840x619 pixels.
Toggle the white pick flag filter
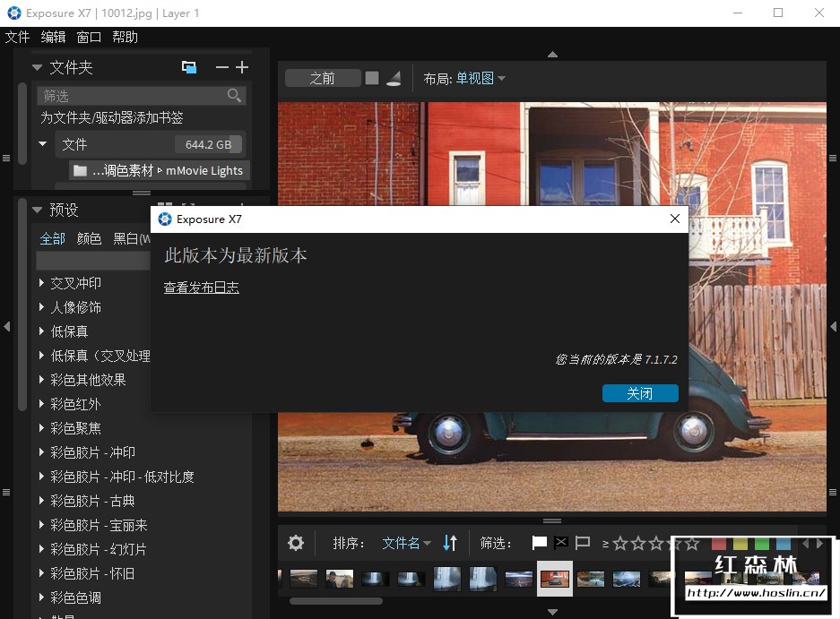click(539, 543)
